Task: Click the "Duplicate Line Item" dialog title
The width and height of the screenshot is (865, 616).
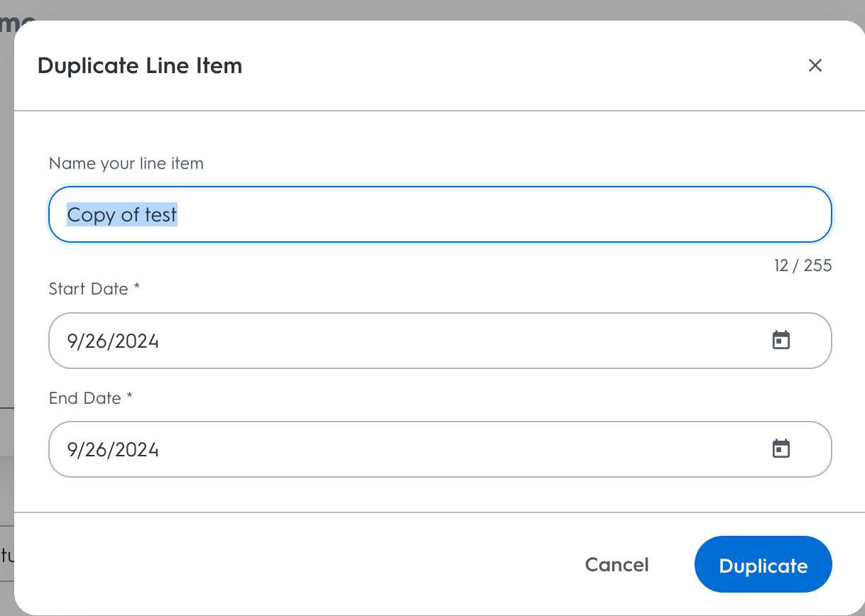Action: [140, 66]
